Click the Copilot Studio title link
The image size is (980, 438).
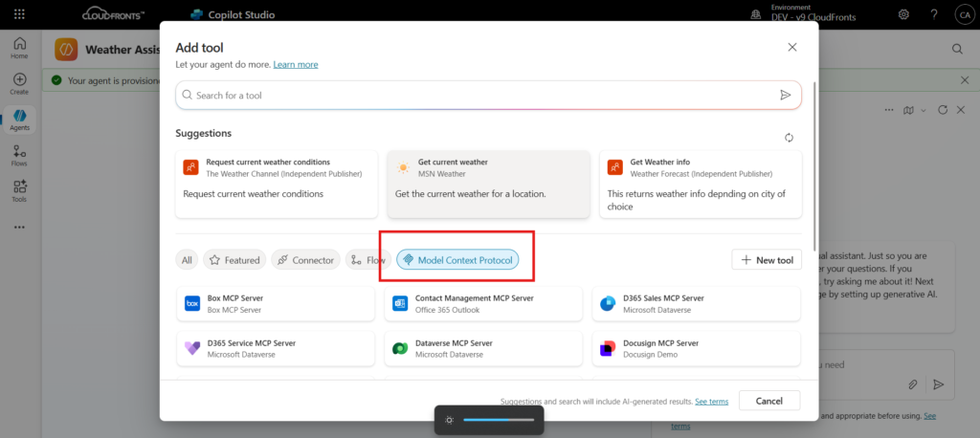tap(241, 14)
